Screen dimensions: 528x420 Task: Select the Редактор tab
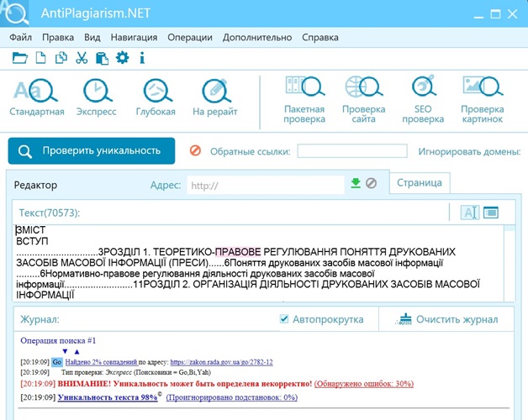coord(35,185)
